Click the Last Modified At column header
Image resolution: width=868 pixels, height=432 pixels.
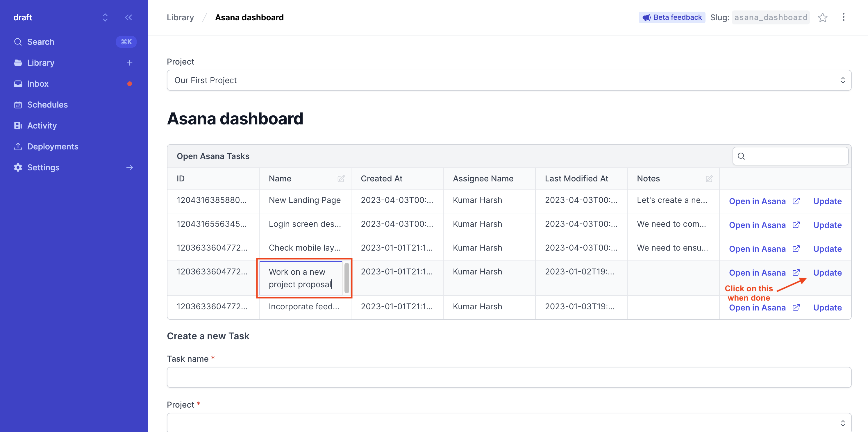pos(581,178)
